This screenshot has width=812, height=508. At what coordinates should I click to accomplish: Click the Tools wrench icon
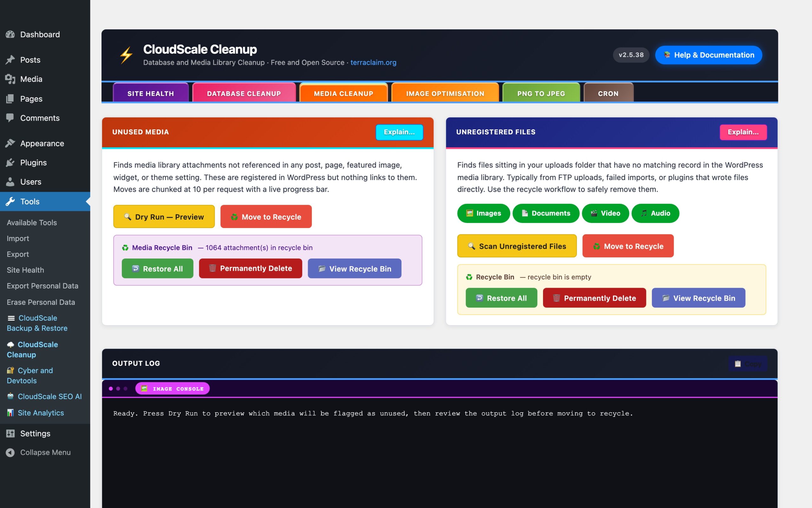tap(10, 201)
